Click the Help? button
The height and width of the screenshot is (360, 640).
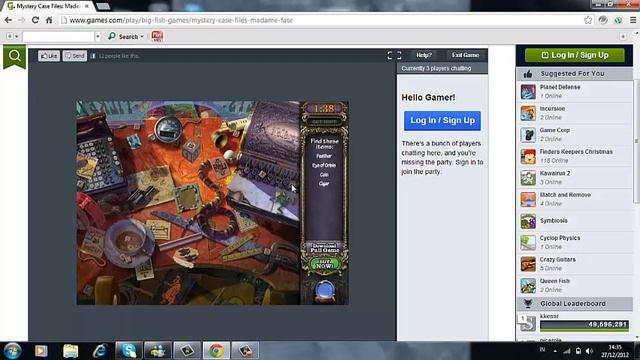coord(424,55)
